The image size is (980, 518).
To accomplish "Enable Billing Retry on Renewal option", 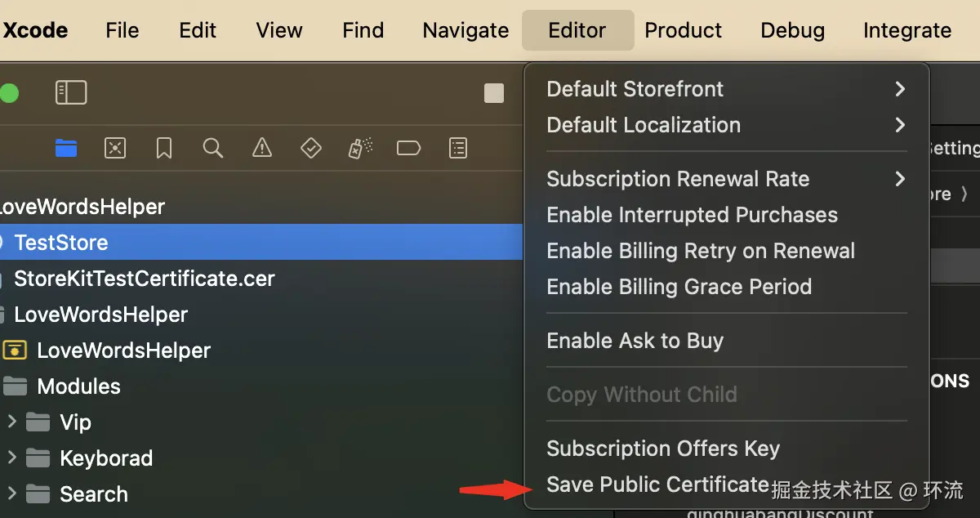I will (x=727, y=251).
